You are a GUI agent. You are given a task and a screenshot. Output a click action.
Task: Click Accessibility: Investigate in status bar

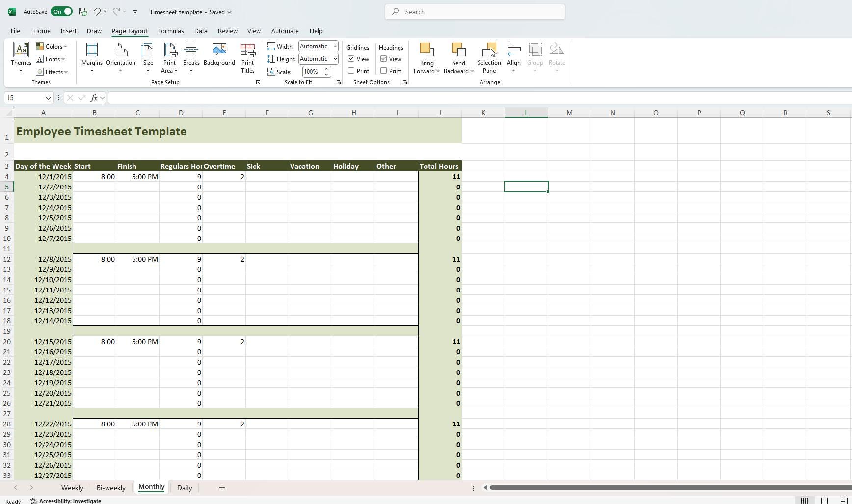(x=66, y=501)
